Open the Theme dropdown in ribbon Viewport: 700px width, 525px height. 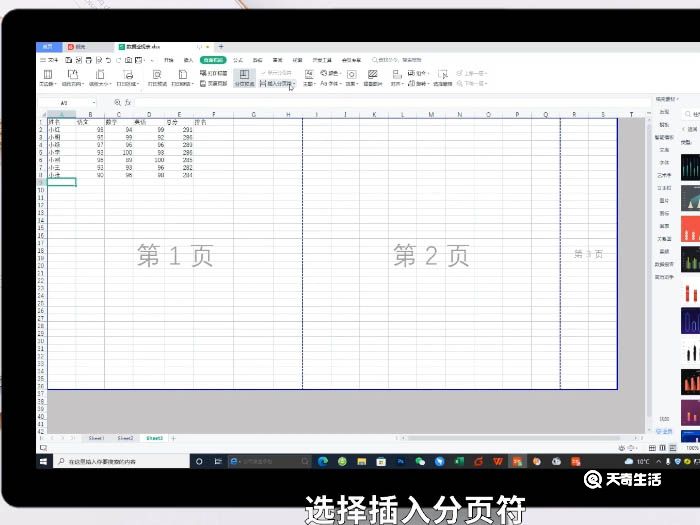(x=309, y=78)
